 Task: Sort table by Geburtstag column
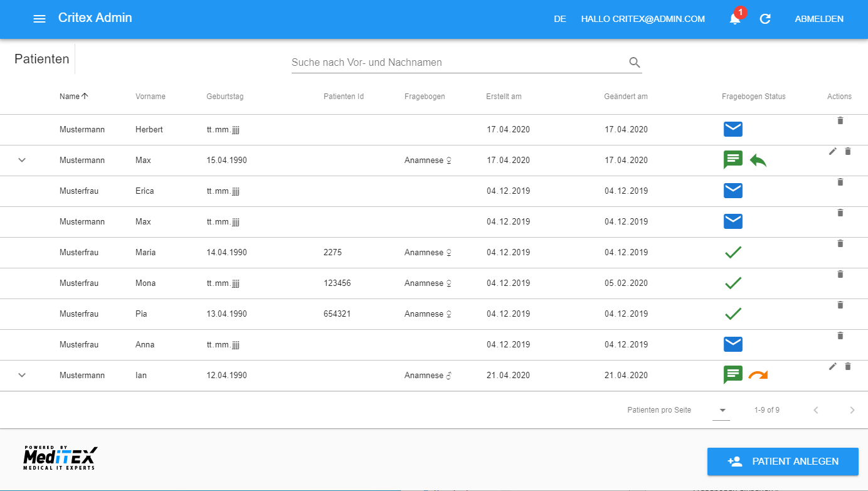(x=225, y=97)
